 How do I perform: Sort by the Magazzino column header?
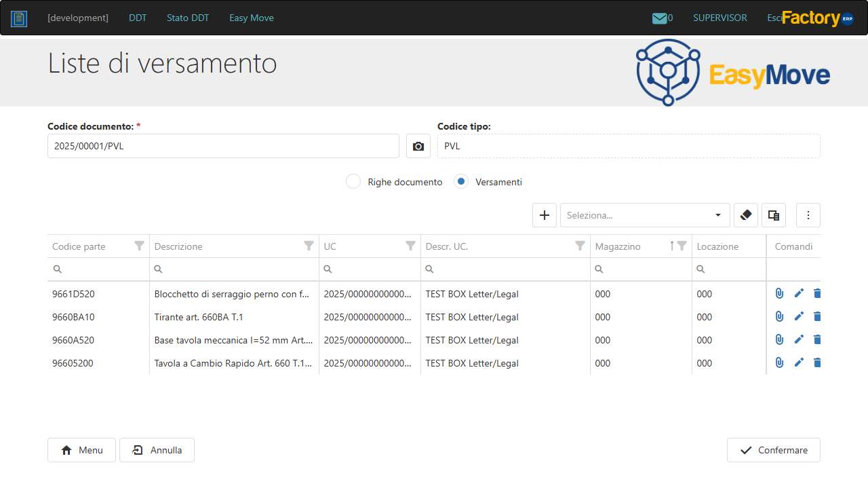tap(618, 246)
